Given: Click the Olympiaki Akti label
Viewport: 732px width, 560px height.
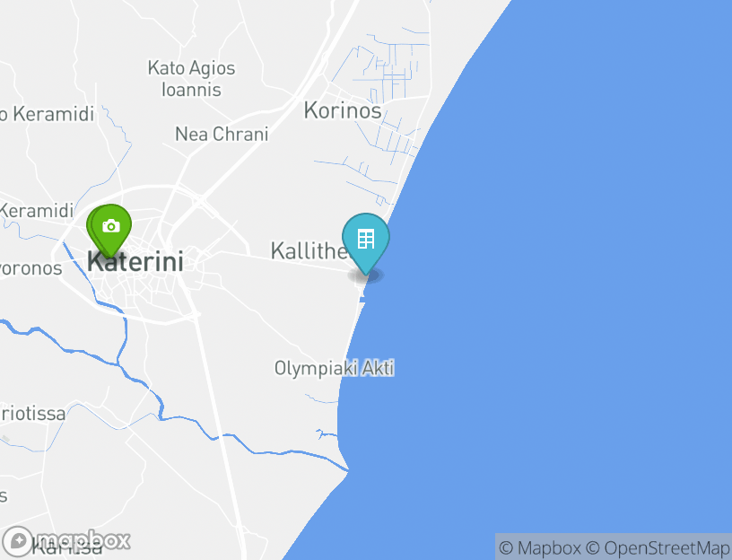Looking at the screenshot, I should click(x=335, y=368).
